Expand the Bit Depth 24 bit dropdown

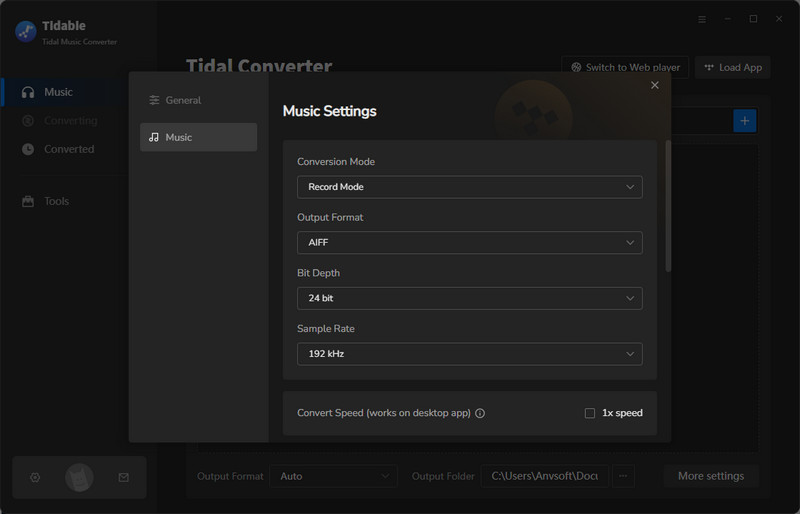click(x=469, y=298)
